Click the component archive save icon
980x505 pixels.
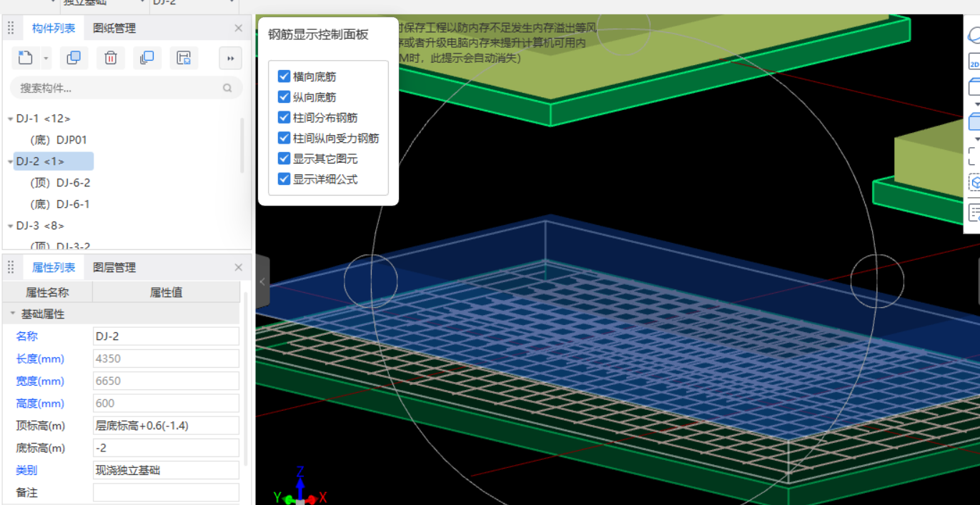(x=184, y=58)
